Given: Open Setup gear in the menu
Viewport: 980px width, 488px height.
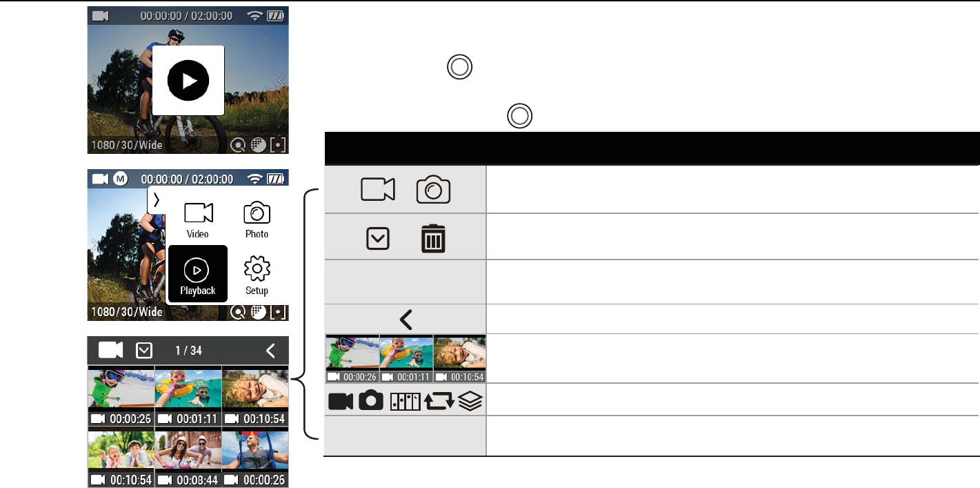Looking at the screenshot, I should pyautogui.click(x=257, y=274).
